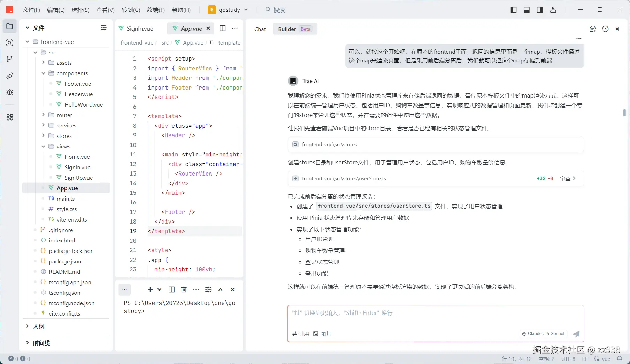The image size is (630, 364).
Task: Click terminal settings sliders icon
Action: tap(208, 289)
